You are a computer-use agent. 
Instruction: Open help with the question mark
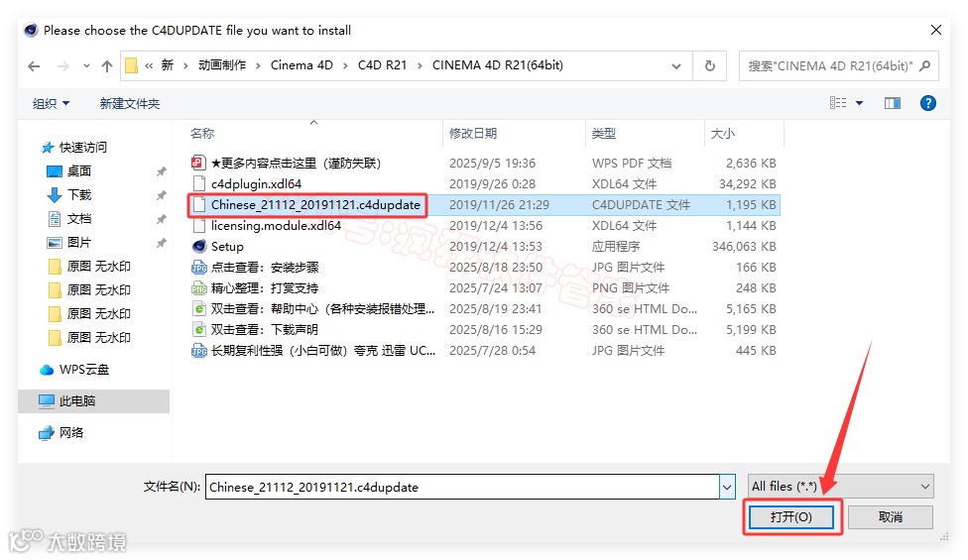(928, 103)
